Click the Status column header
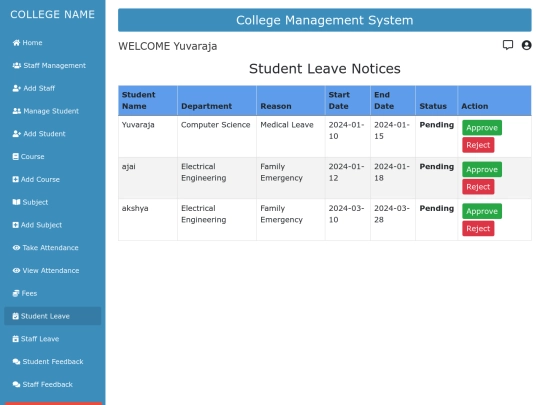The height and width of the screenshot is (405, 540). [436, 101]
